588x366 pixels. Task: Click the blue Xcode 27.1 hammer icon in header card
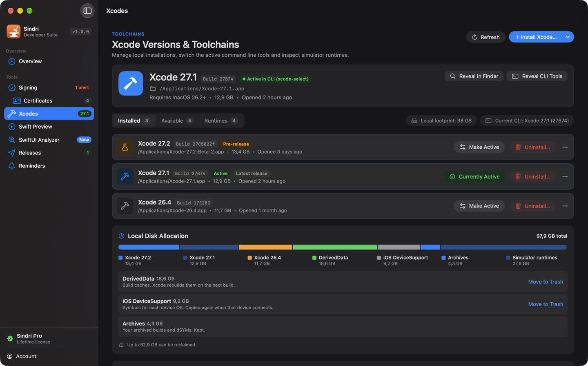tap(131, 83)
